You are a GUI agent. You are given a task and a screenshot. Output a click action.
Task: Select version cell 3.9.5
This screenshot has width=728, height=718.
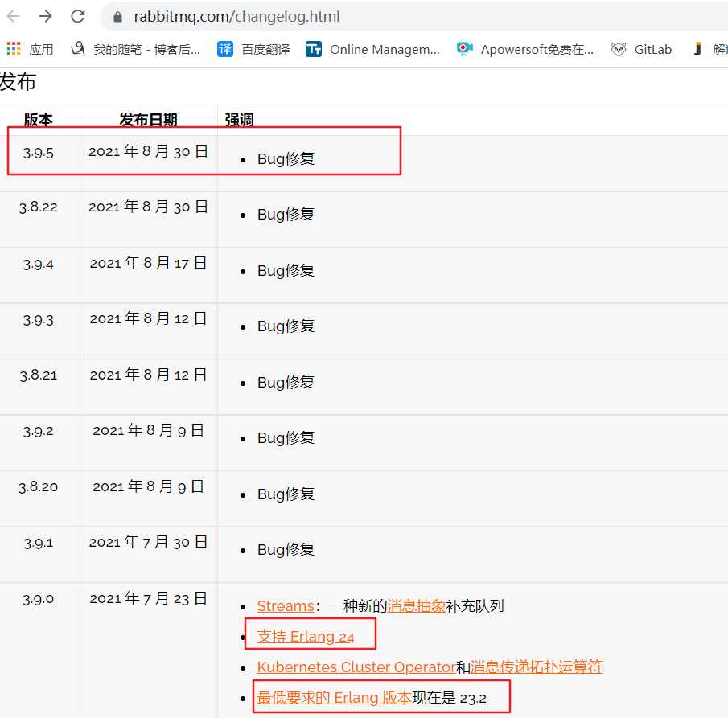(x=39, y=152)
